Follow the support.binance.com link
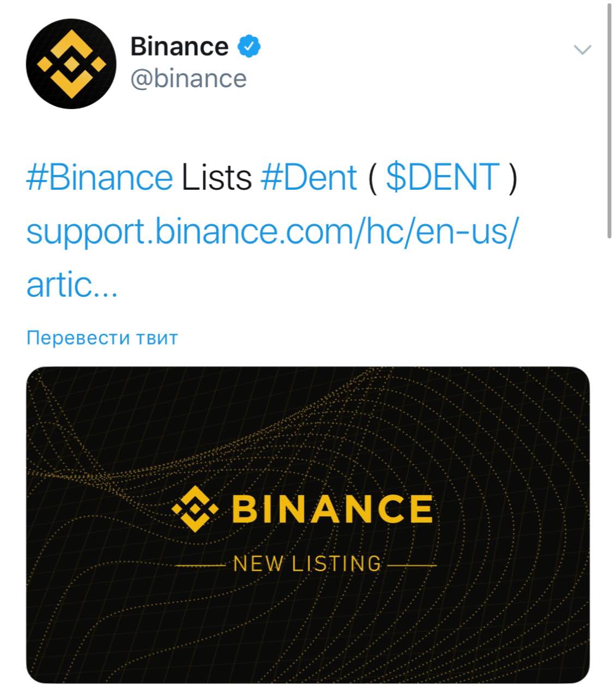The width and height of the screenshot is (616, 698). click(x=271, y=232)
